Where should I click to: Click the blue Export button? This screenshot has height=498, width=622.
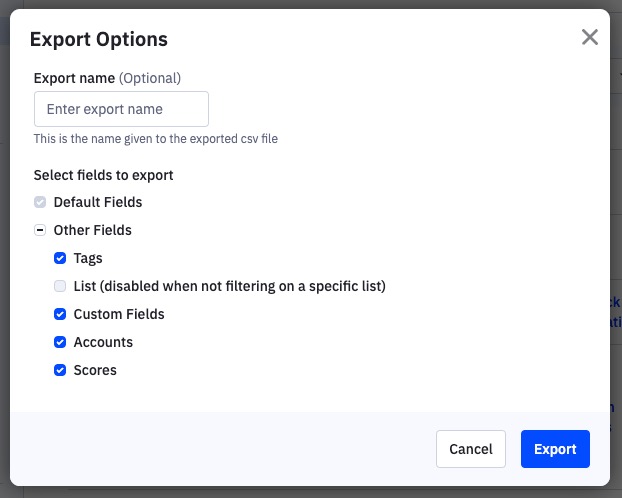point(555,449)
